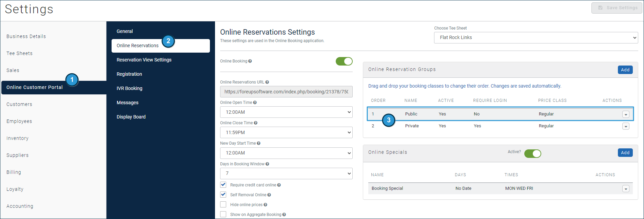Image resolution: width=644 pixels, height=219 pixels.
Task: Click the Online Reservations URL field
Action: pyautogui.click(x=286, y=92)
